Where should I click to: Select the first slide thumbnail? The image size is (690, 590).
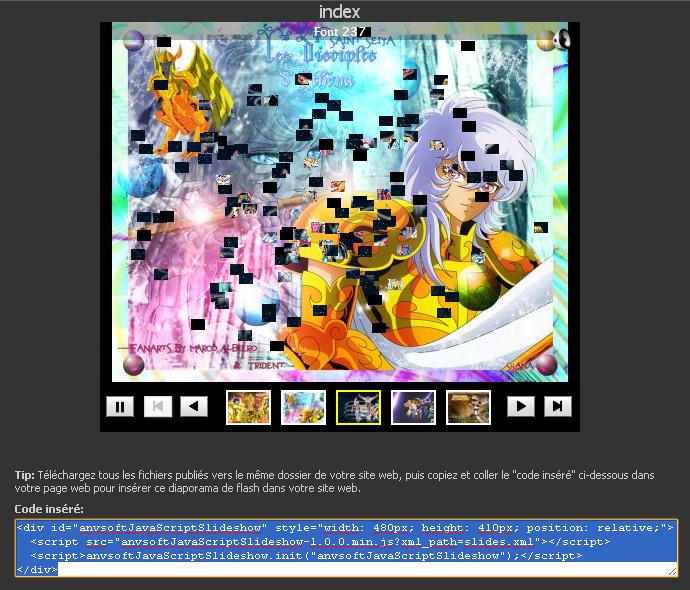(248, 407)
